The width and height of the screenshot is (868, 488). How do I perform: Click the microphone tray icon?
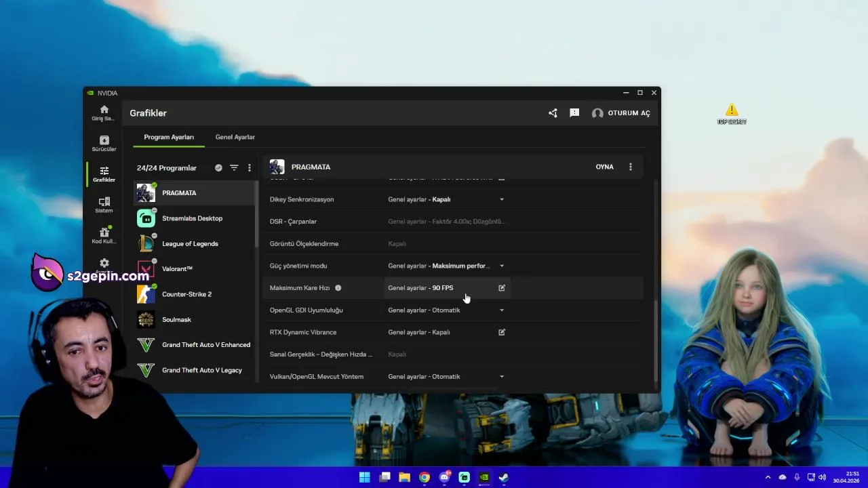coord(797,477)
